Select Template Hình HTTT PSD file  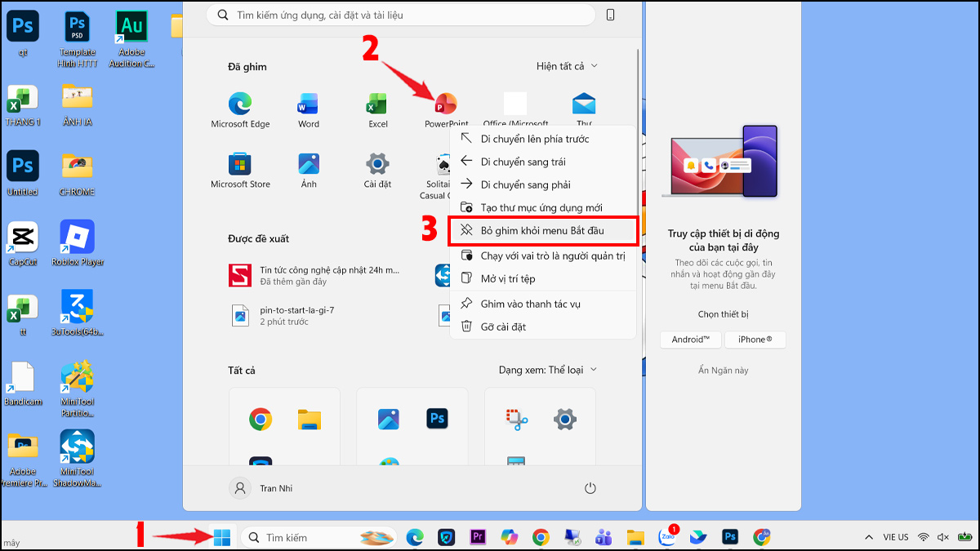click(77, 39)
